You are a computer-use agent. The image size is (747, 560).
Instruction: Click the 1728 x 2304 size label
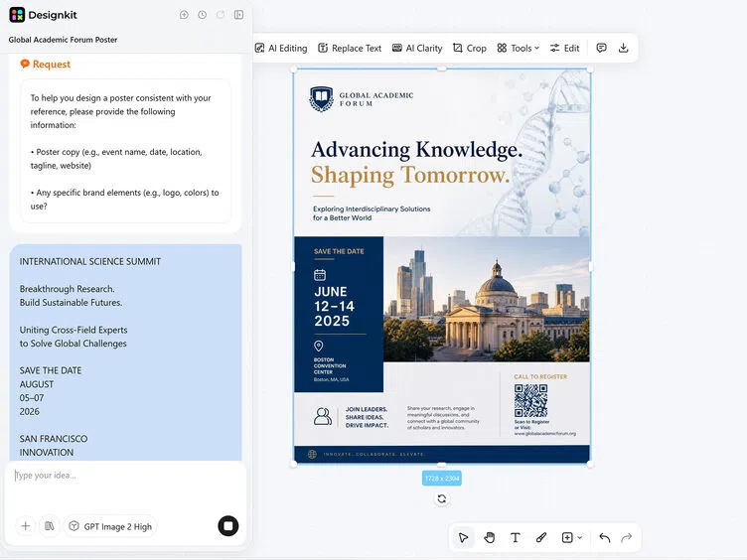442,479
